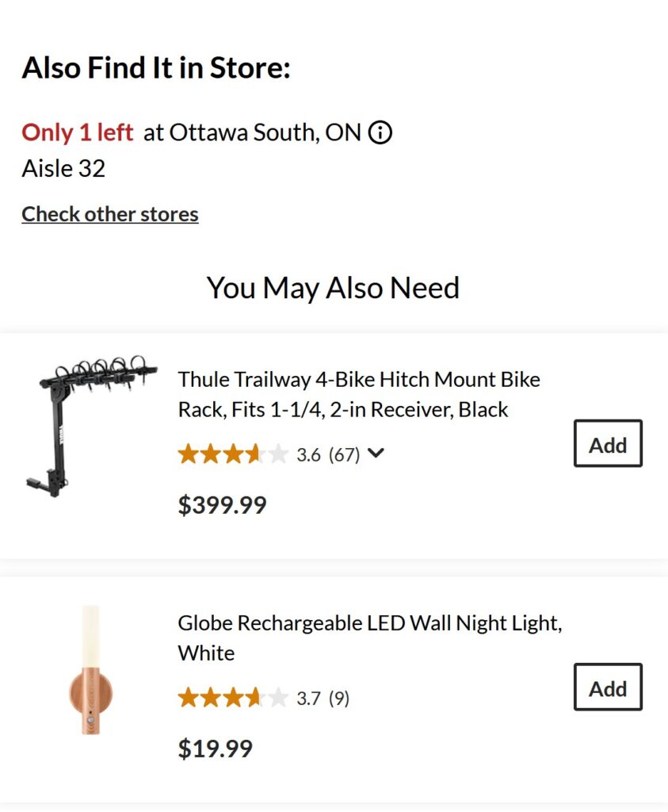The height and width of the screenshot is (812, 668).
Task: Click the 'You May Also Need' heading
Action: 333,287
